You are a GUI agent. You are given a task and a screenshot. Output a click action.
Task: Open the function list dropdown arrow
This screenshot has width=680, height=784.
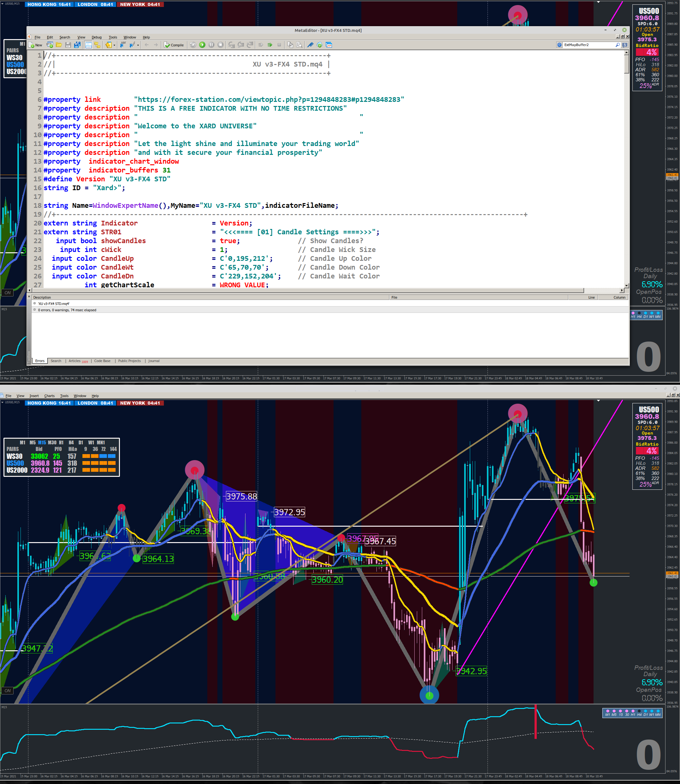click(138, 45)
